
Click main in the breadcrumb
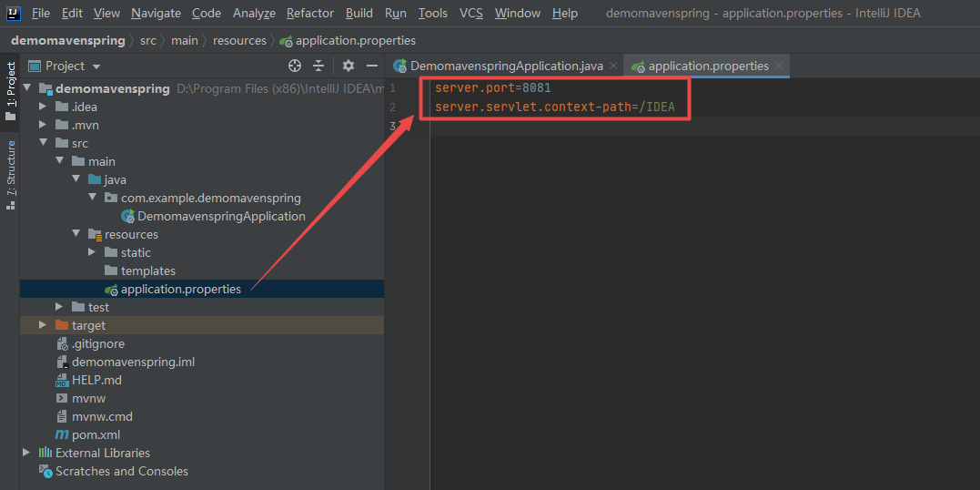(x=185, y=41)
